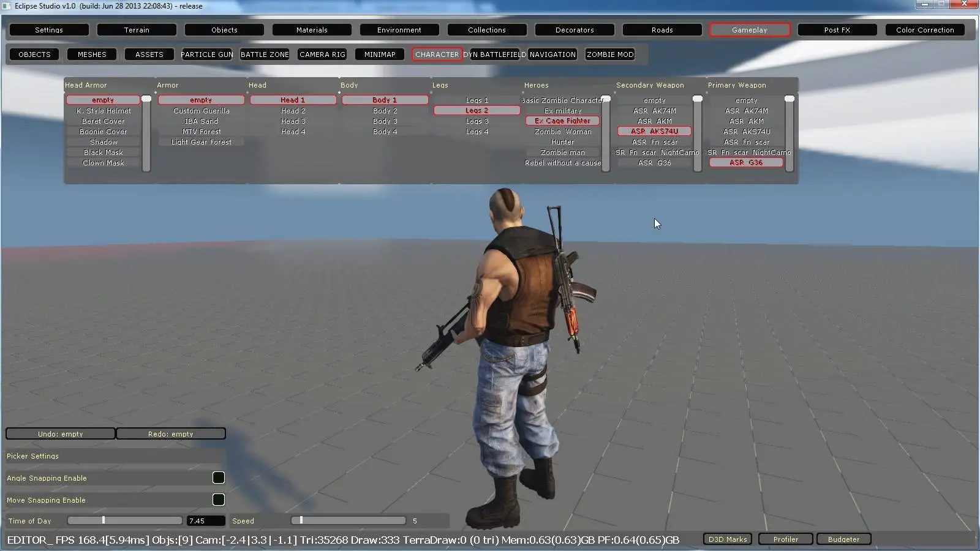Choose ASR Fn scar primary weapon
Viewport: 980px width, 551px height.
(747, 142)
